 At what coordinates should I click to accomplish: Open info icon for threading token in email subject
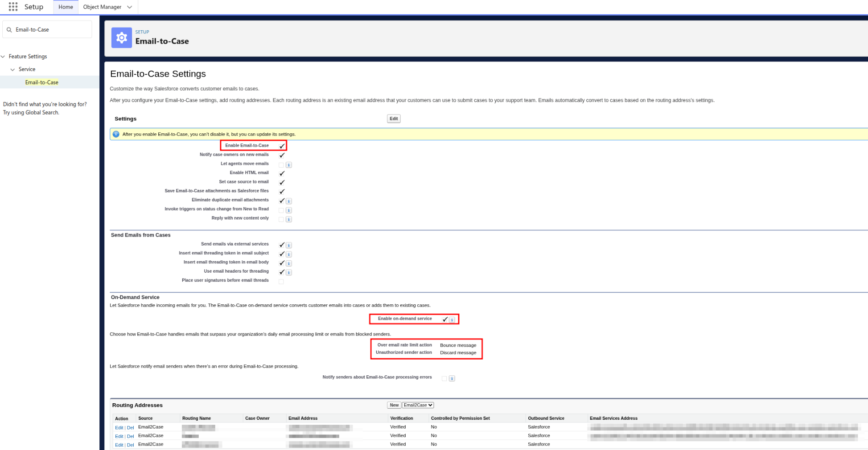point(289,254)
